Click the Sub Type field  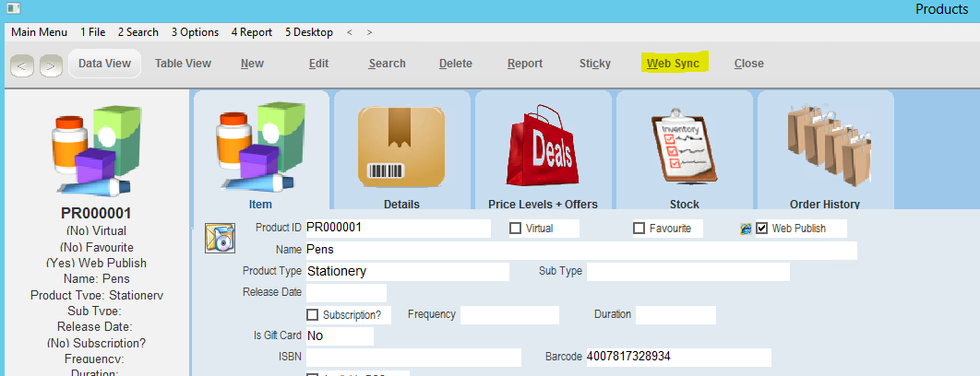click(687, 272)
